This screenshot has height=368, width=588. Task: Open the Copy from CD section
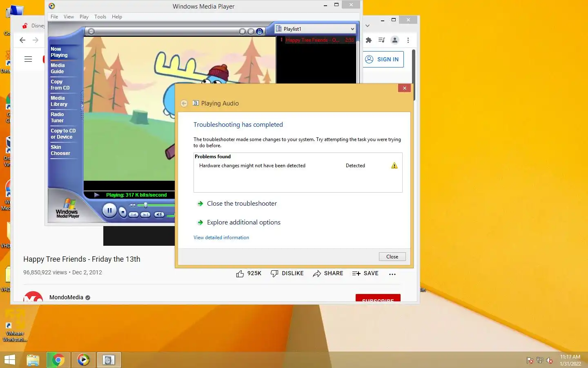coord(63,85)
